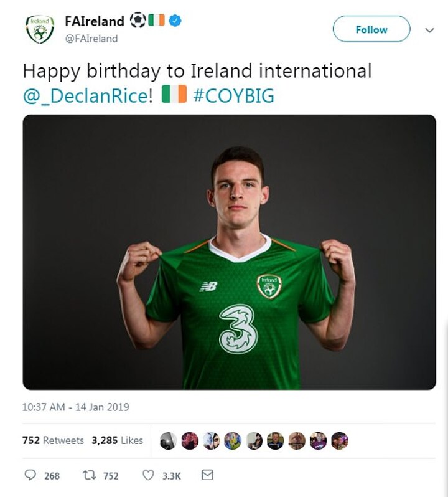Retweet using the arrows icon

click(x=88, y=475)
